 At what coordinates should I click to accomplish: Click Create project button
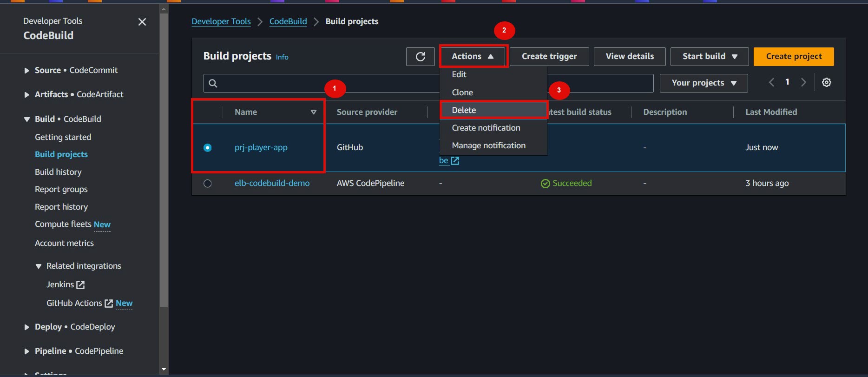point(794,56)
